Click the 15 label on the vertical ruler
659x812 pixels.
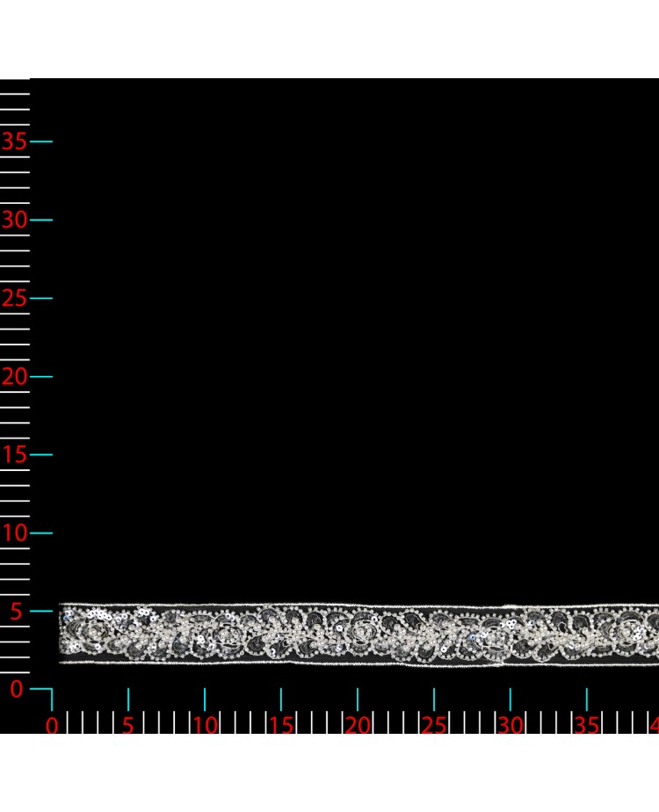coord(14,454)
